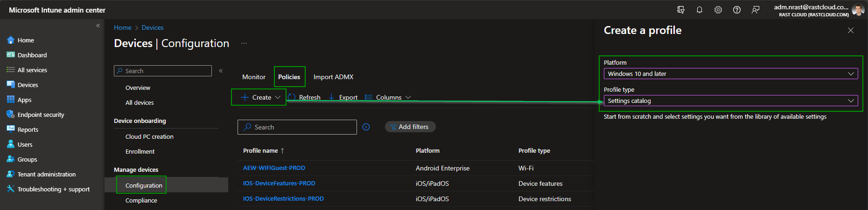Screen dimensions: 868x210
Task: Click the help question mark icon
Action: coord(736,10)
